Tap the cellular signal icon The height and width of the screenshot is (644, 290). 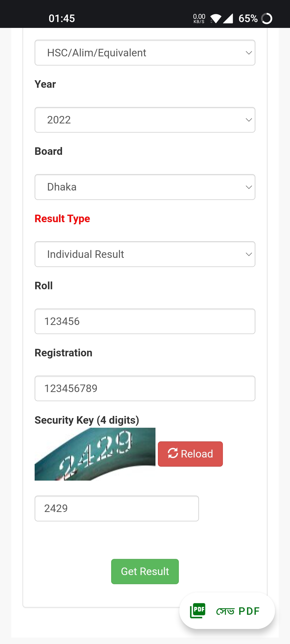(228, 19)
